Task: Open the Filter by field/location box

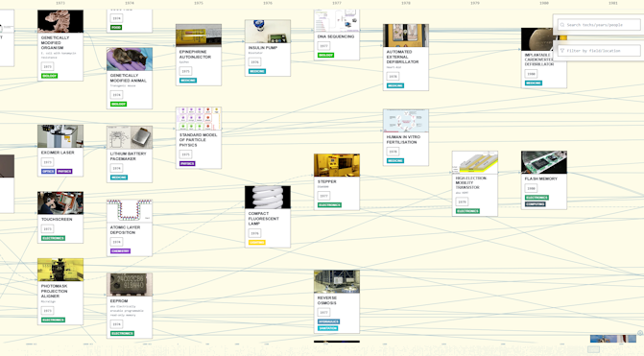Action: [x=598, y=51]
